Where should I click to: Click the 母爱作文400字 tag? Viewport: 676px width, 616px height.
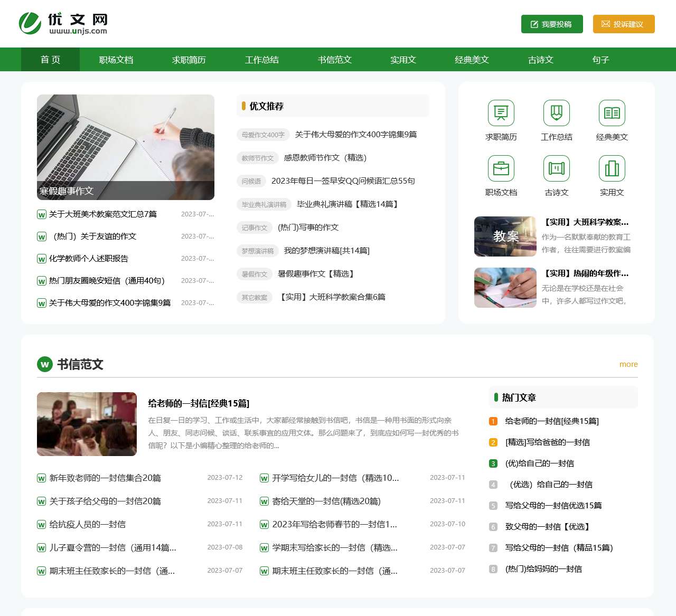[262, 135]
